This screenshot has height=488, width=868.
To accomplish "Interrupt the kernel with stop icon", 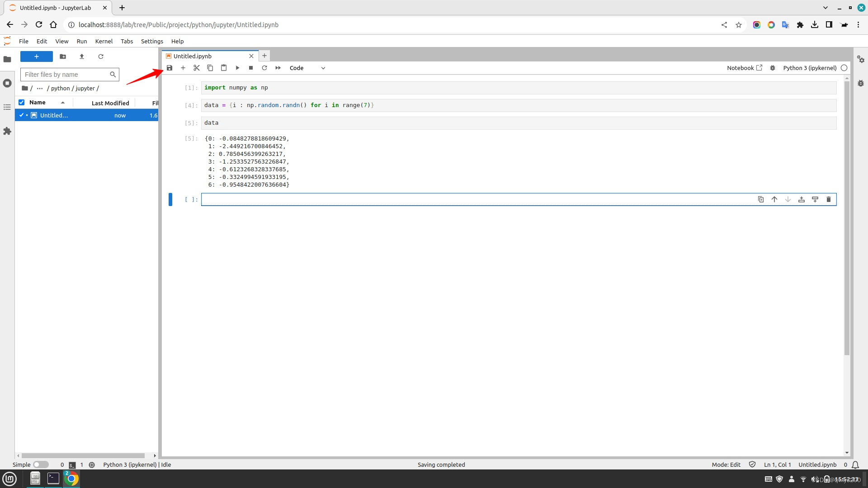I will coord(251,68).
